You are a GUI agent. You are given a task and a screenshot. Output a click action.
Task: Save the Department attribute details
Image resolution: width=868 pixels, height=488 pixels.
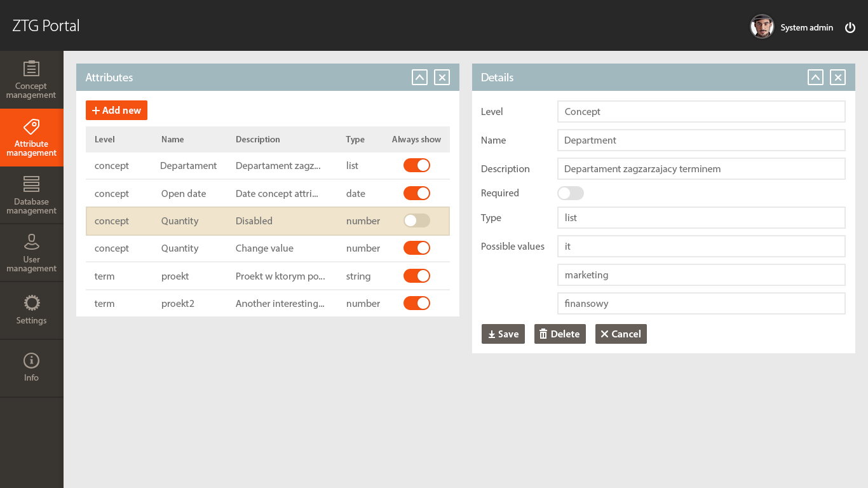click(x=503, y=334)
